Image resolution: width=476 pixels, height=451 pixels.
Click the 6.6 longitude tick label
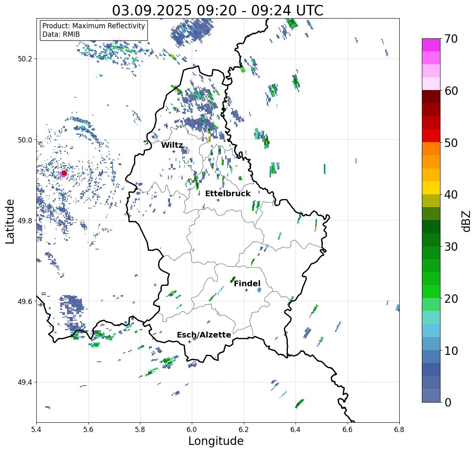[348, 430]
